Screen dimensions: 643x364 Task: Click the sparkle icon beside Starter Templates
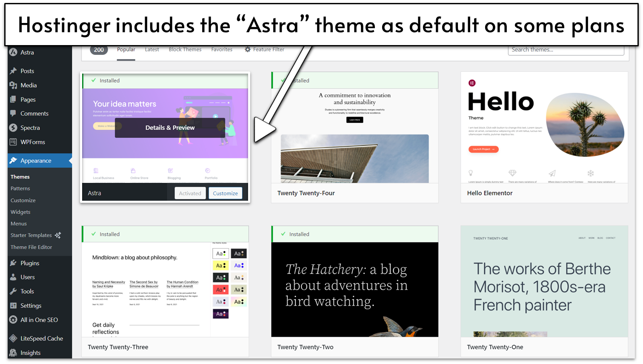tap(58, 235)
